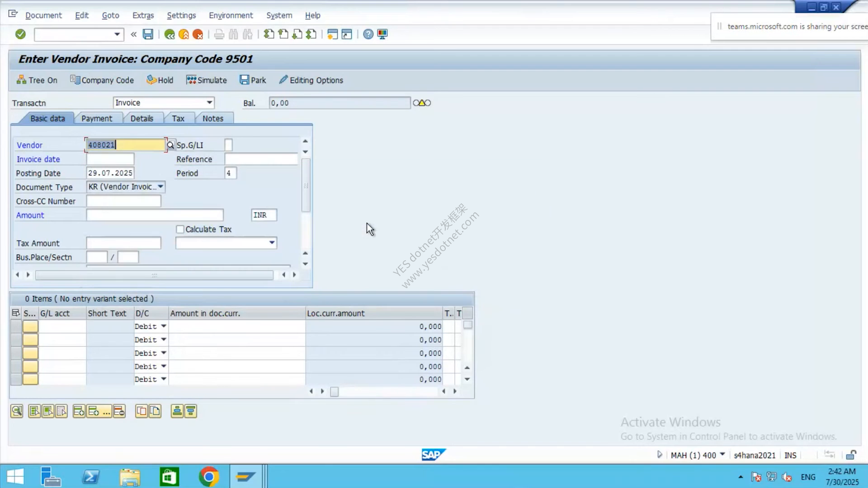868x488 pixels.
Task: Click the green checkmark Enter icon
Action: coord(20,34)
